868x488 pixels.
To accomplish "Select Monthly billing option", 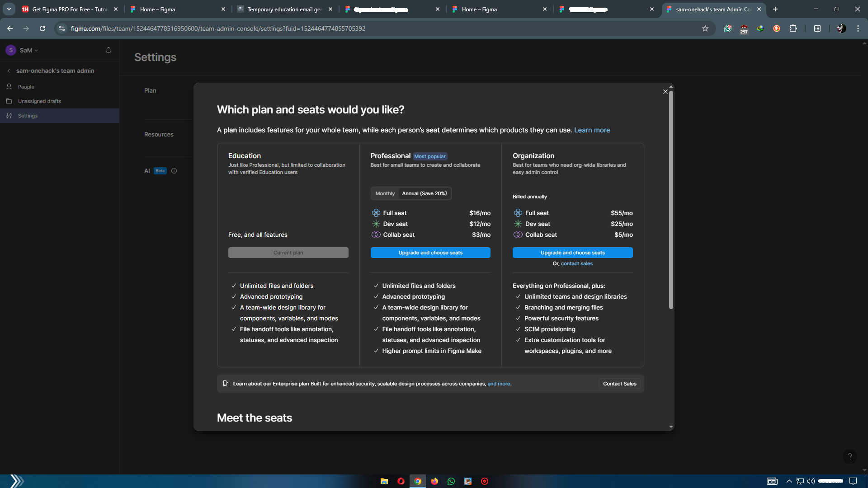I will [x=385, y=193].
